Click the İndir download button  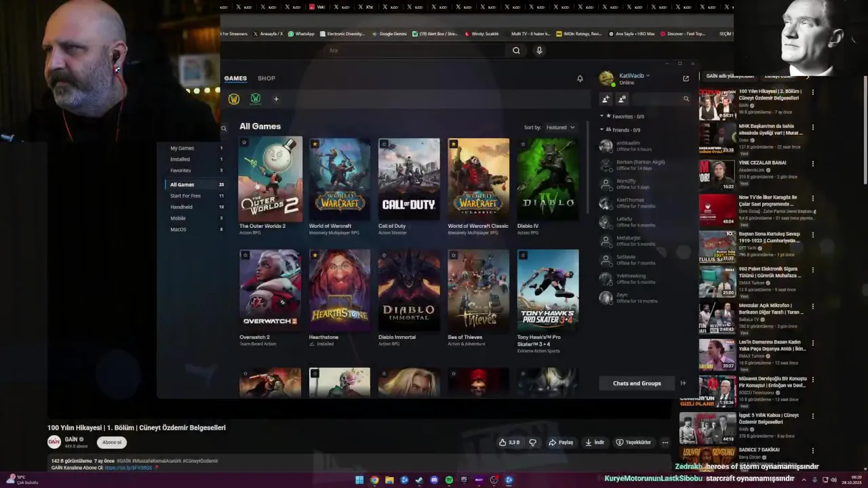(x=595, y=442)
